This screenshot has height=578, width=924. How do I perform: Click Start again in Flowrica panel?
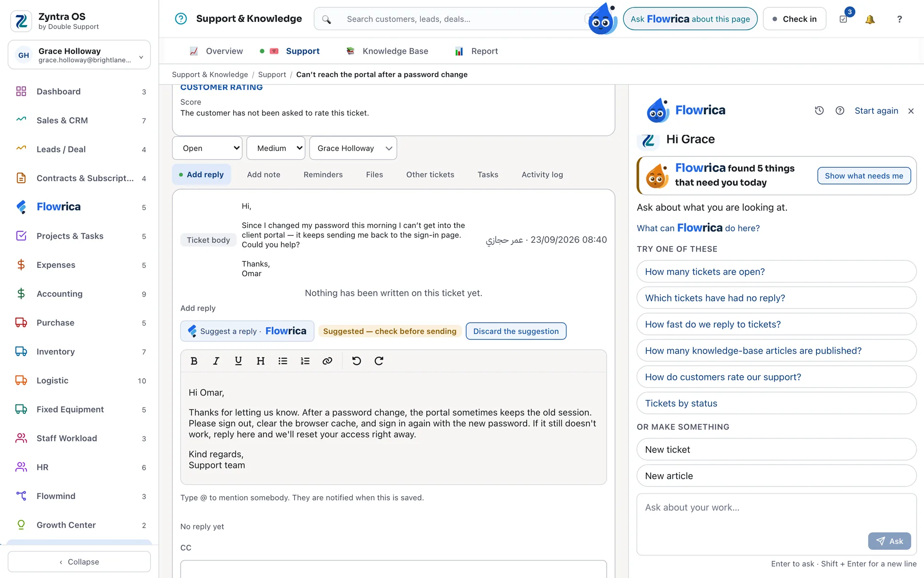(x=876, y=111)
